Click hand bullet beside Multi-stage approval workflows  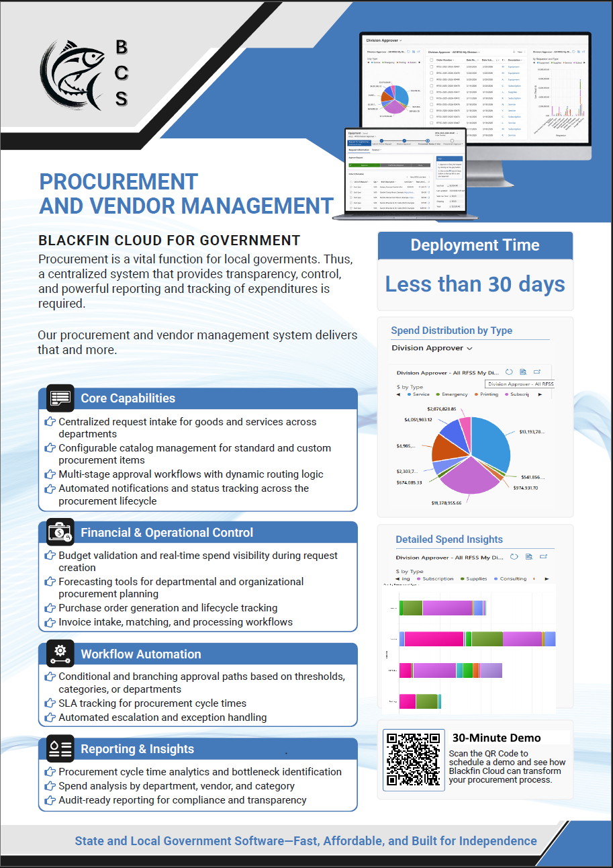point(50,474)
